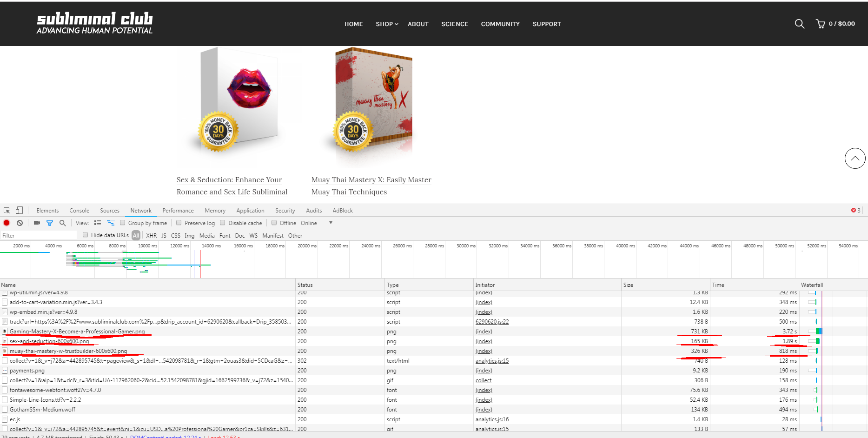Toggle the device toolbar icon
Viewport: 868px width, 438px height.
tap(19, 211)
